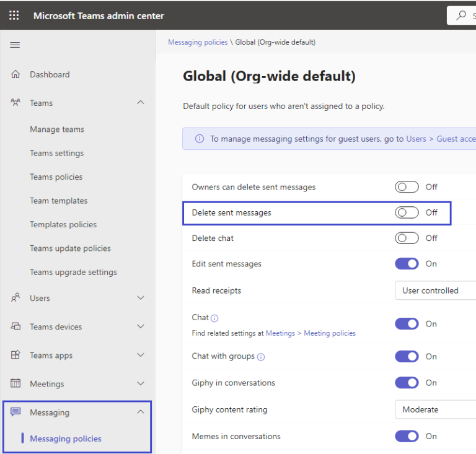The image size is (476, 454).
Task: Click the Meetings calendar icon
Action: pyautogui.click(x=15, y=383)
